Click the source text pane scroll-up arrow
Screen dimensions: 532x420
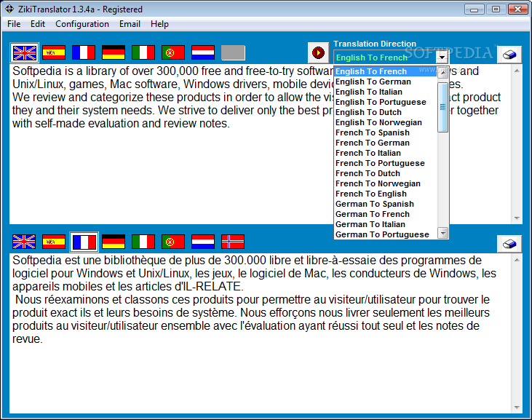517,71
